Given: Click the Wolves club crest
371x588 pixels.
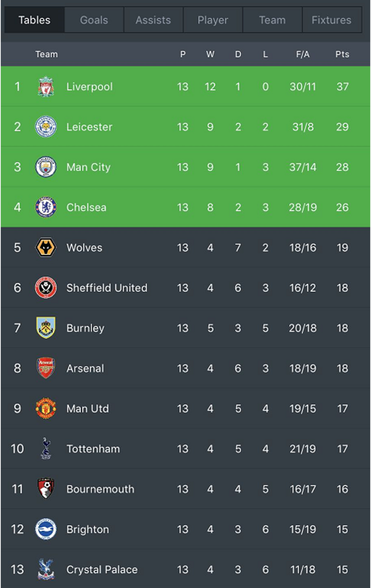Looking at the screenshot, I should point(46,247).
